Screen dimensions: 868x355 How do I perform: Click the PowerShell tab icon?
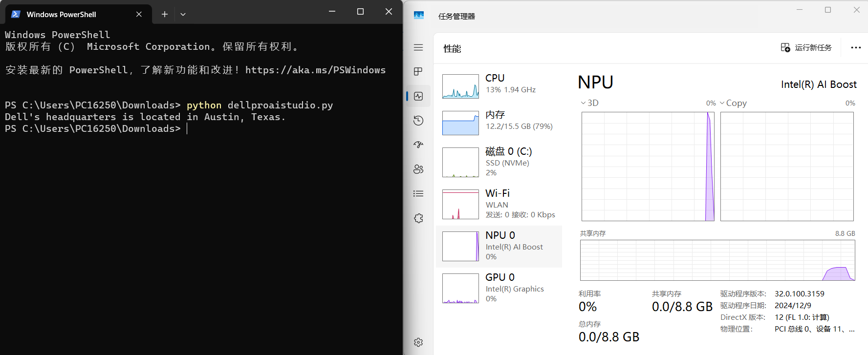[x=16, y=14]
